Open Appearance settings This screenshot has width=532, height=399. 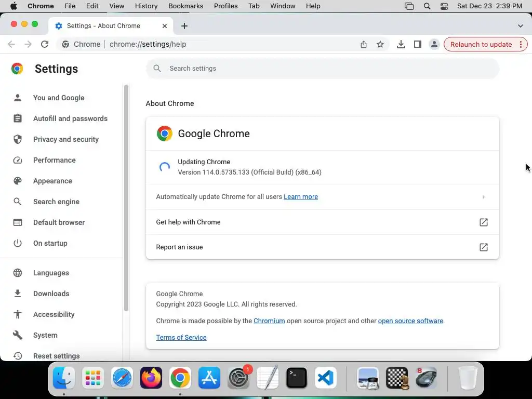tap(52, 181)
